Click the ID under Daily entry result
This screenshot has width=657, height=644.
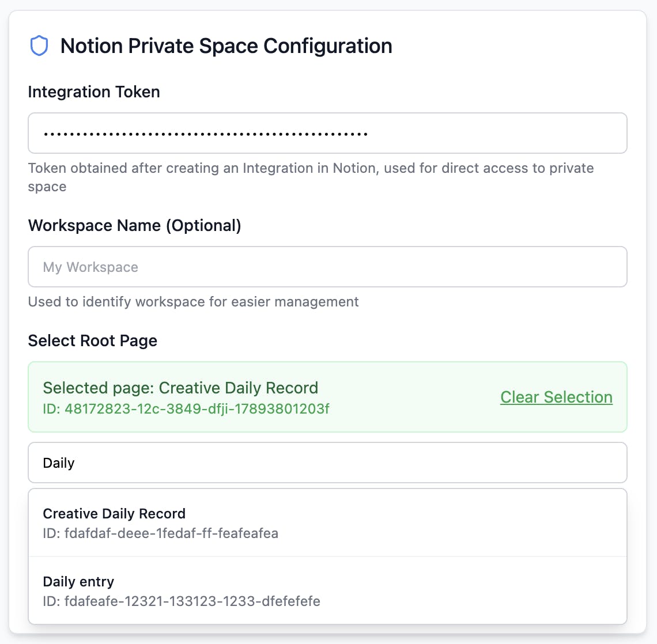(x=181, y=601)
